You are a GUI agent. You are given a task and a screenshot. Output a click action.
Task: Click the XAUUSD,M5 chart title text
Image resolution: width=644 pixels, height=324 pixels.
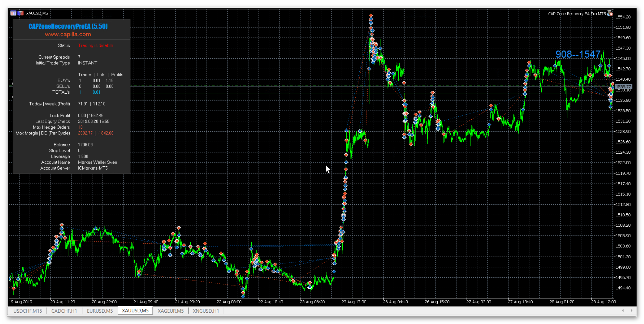(37, 13)
